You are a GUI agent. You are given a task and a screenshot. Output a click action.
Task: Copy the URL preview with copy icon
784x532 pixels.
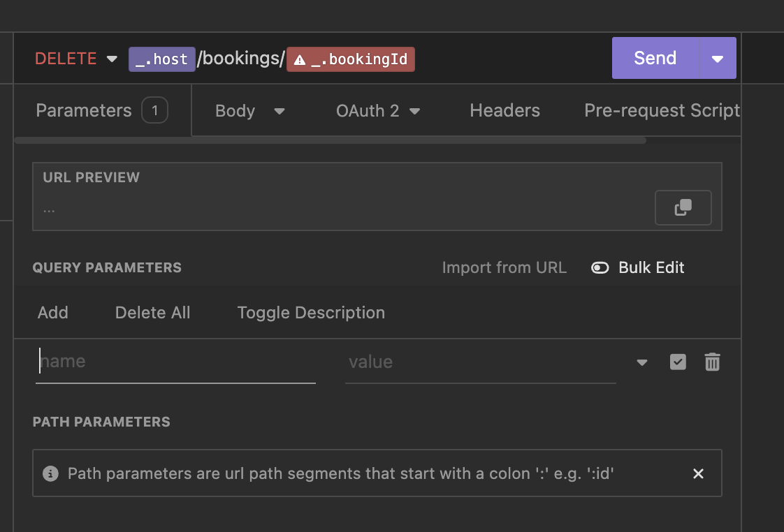(683, 207)
